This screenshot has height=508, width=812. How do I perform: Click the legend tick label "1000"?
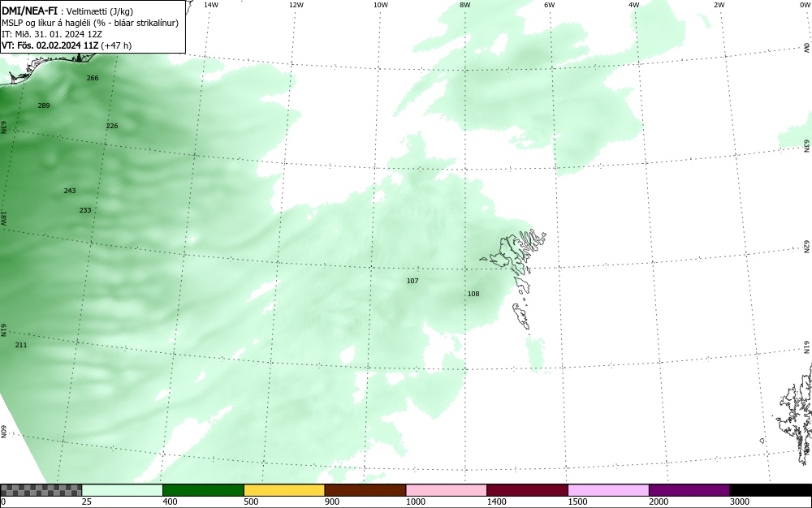pyautogui.click(x=415, y=502)
